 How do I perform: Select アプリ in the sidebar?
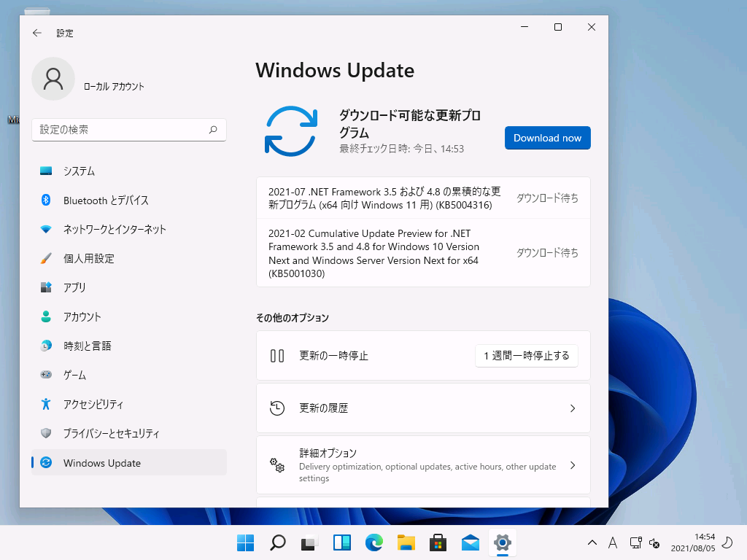(x=128, y=287)
